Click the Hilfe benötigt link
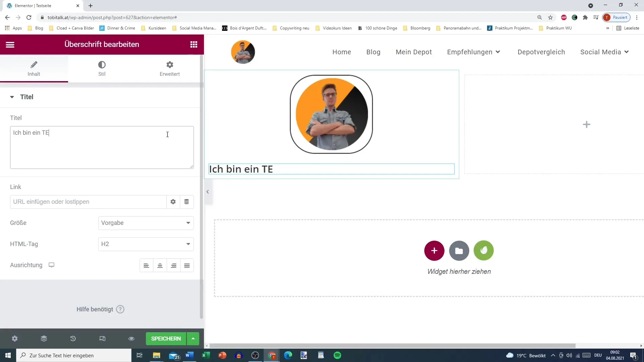 (100, 309)
